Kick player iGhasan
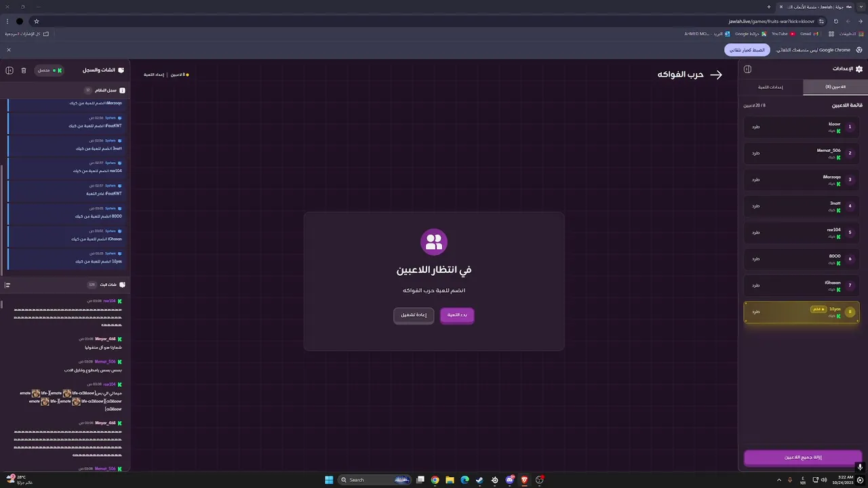 click(x=755, y=285)
